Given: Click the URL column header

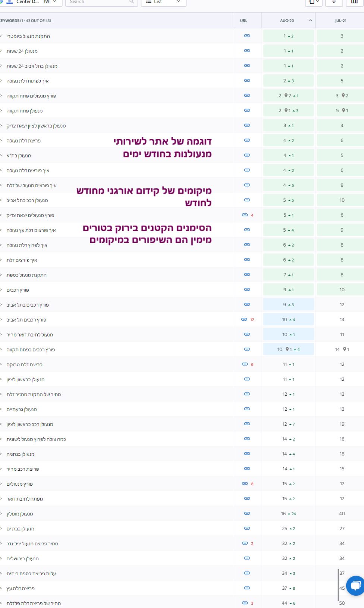Looking at the screenshot, I should click(244, 21).
